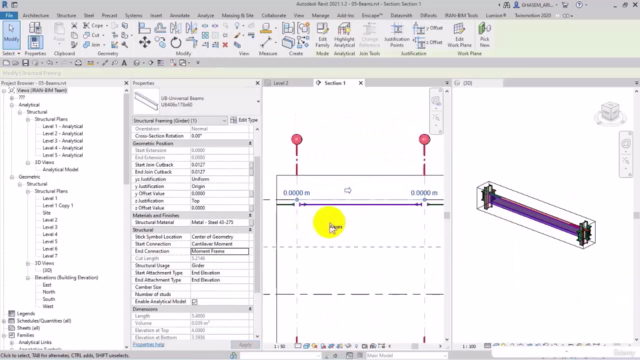Switch to the Level 2 view tab

tap(281, 83)
